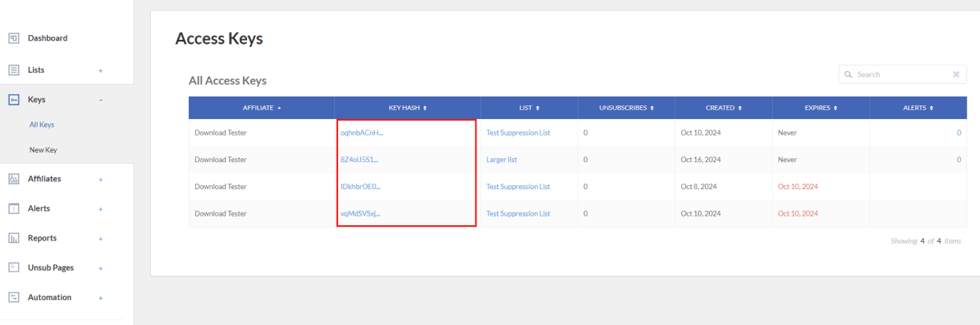Expand the Affiliates menu plus sign

(101, 180)
